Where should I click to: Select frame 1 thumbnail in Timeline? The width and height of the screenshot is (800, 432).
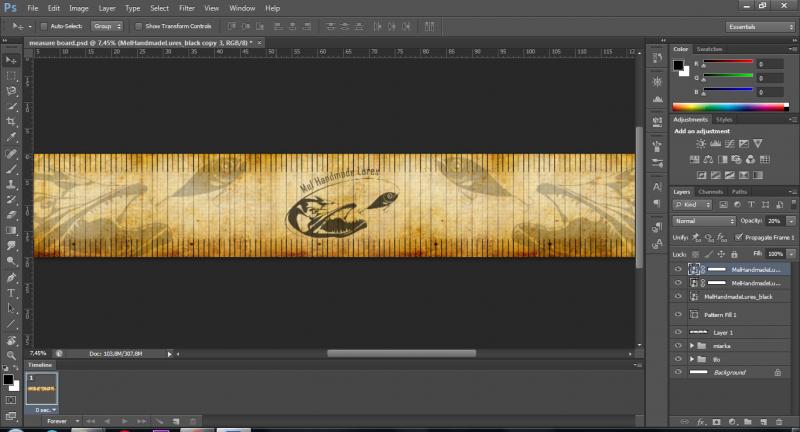coord(42,386)
